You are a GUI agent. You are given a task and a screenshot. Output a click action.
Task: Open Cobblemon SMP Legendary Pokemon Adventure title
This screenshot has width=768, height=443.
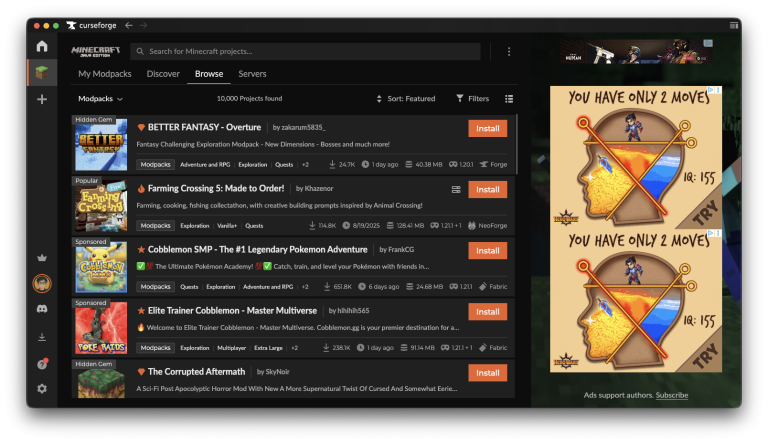[x=258, y=249]
